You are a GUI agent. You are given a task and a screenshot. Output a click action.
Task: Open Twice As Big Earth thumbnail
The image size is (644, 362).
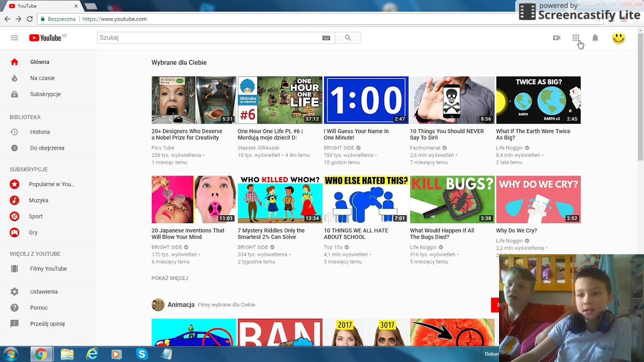coord(538,100)
